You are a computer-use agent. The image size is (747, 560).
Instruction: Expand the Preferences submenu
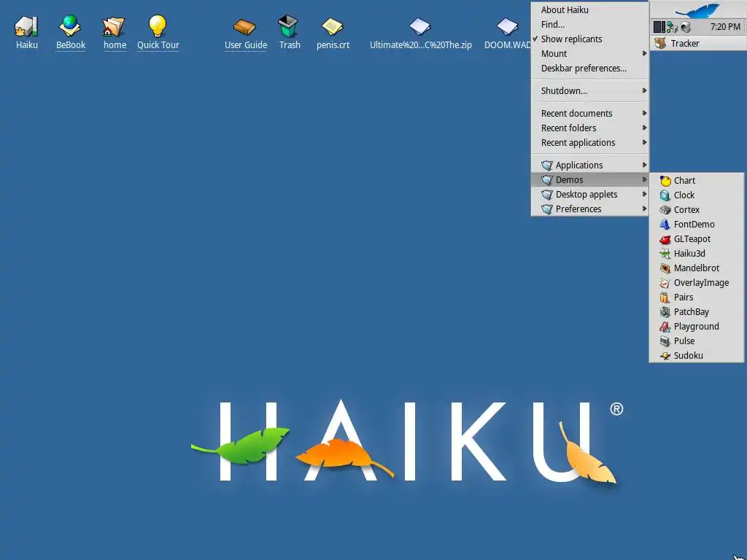point(589,209)
